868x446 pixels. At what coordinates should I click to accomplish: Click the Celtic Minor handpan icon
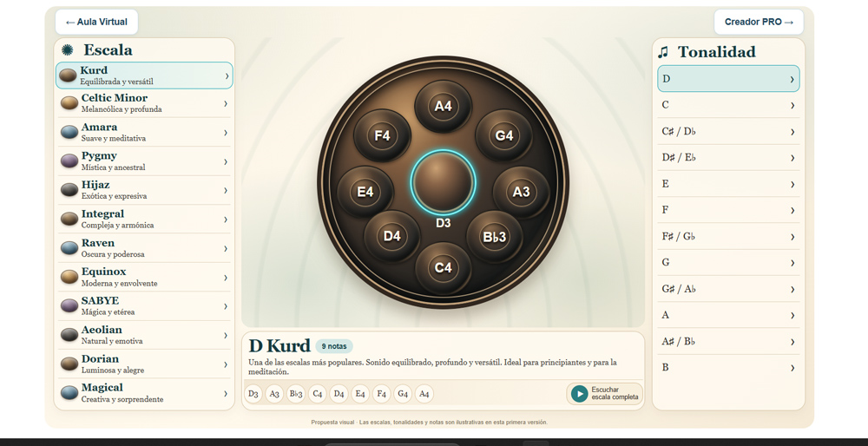(x=69, y=103)
